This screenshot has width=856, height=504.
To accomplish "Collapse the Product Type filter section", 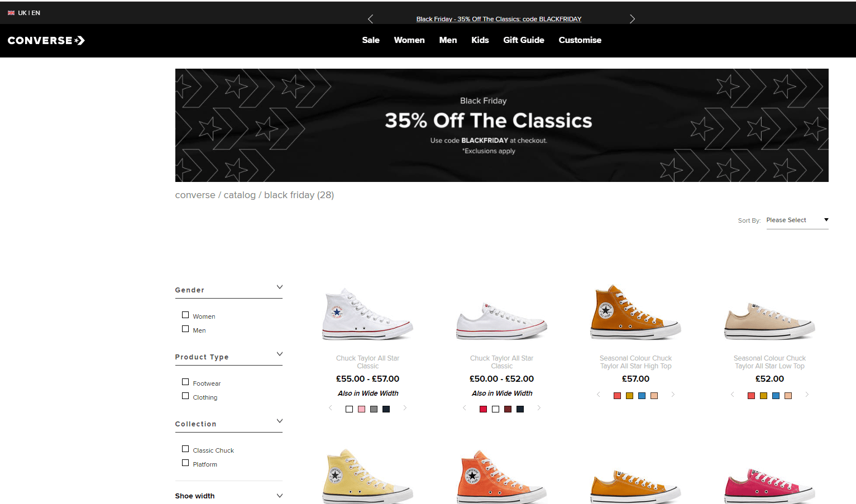I will (280, 354).
